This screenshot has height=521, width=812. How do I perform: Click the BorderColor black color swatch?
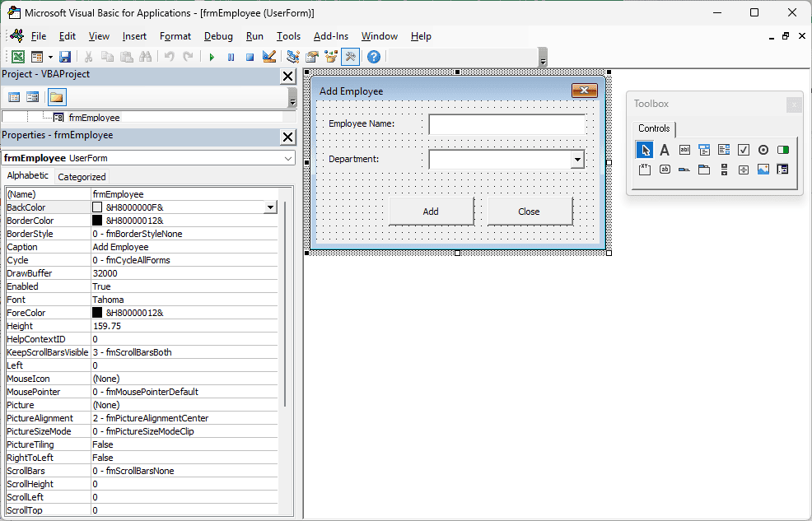click(97, 221)
